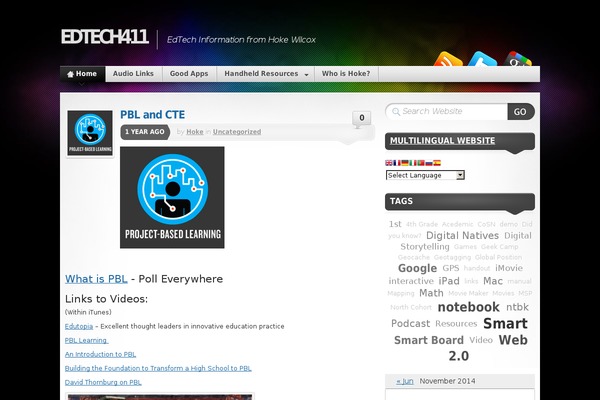Select the interactive tag

coord(411,281)
